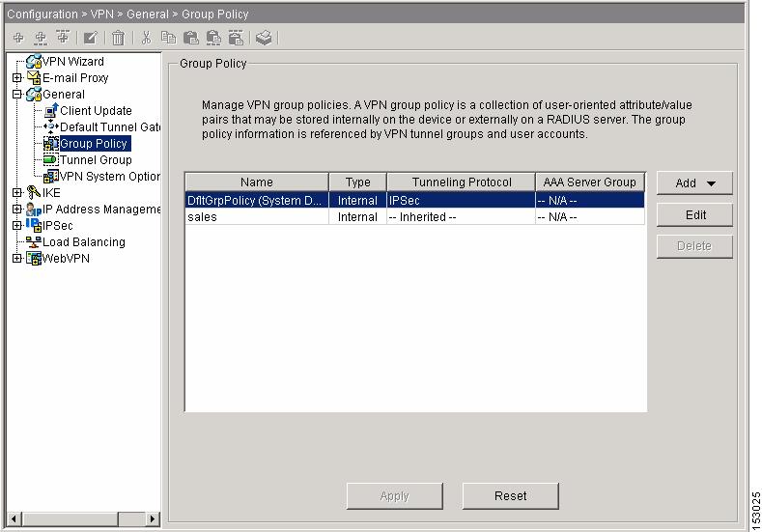Viewport: 762px width, 532px height.
Task: Click the Load Balancing network icon
Action: click(34, 242)
